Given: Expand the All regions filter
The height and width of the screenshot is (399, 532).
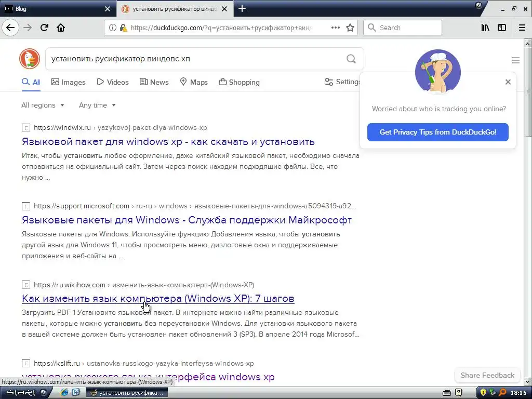Looking at the screenshot, I should [43, 105].
